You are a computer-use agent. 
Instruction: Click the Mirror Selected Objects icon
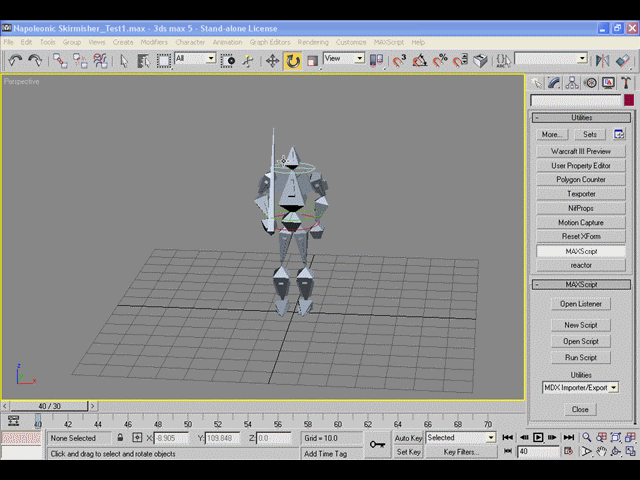602,61
